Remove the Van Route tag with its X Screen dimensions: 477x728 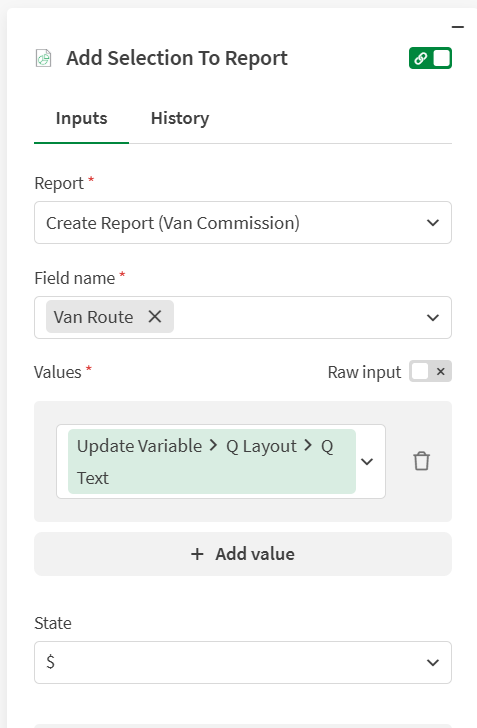point(155,317)
